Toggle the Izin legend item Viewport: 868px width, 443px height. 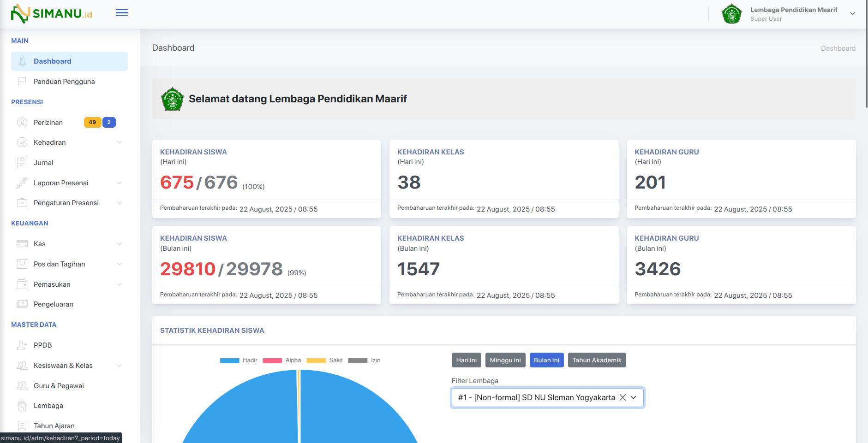click(364, 360)
